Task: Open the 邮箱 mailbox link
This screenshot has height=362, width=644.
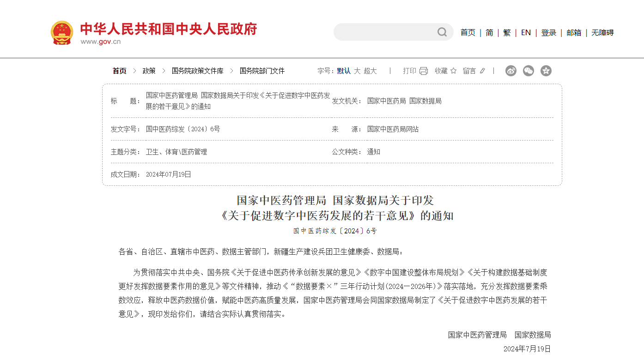Action: coord(574,32)
